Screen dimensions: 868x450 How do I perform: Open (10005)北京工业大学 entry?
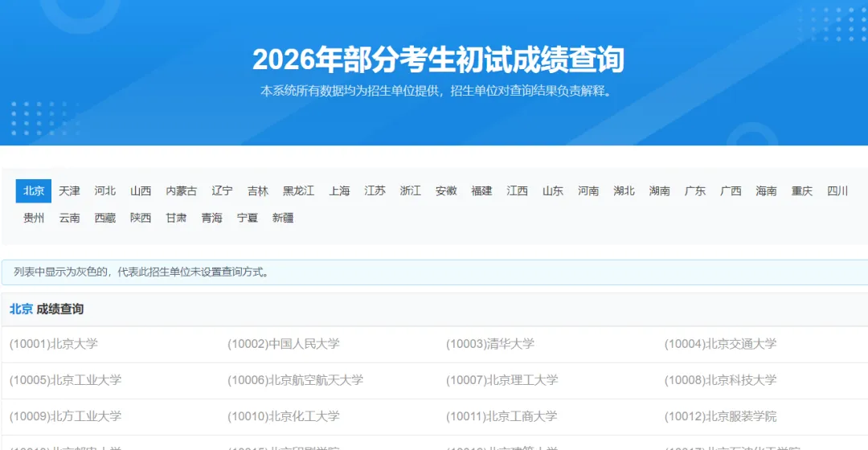coord(65,380)
